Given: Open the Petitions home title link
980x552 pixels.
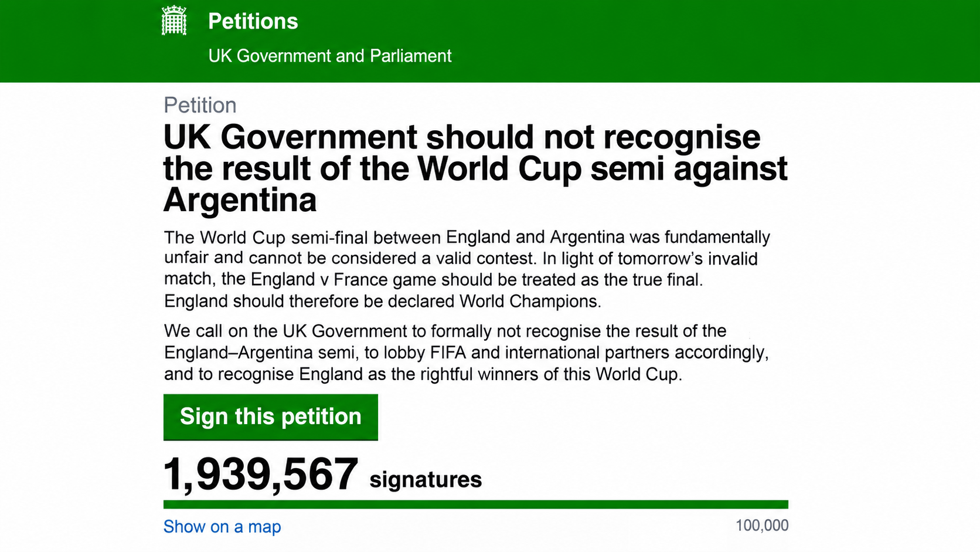Looking at the screenshot, I should coord(253,22).
